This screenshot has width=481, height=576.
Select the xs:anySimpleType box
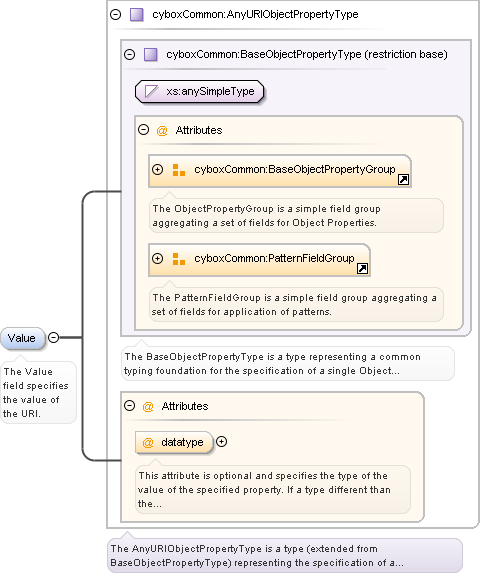200,91
